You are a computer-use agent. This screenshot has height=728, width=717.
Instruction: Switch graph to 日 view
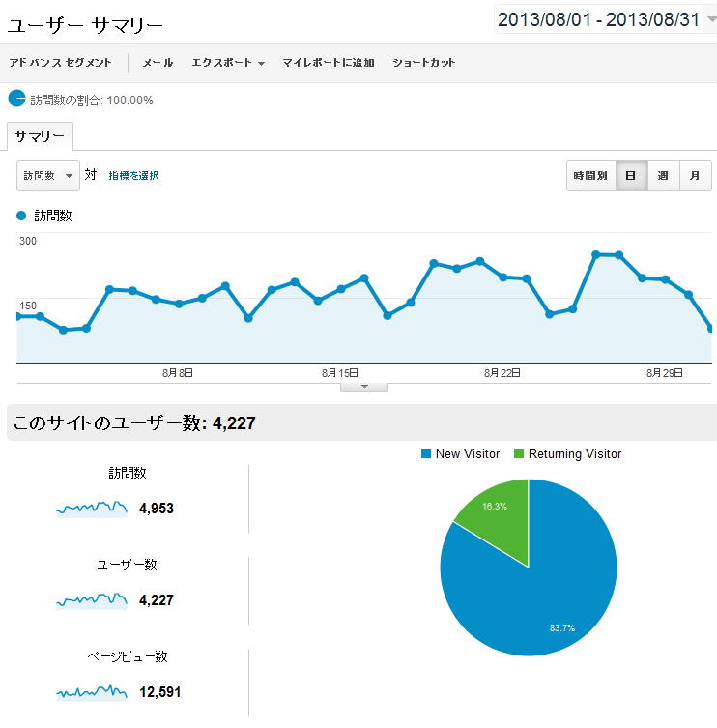coord(631,176)
